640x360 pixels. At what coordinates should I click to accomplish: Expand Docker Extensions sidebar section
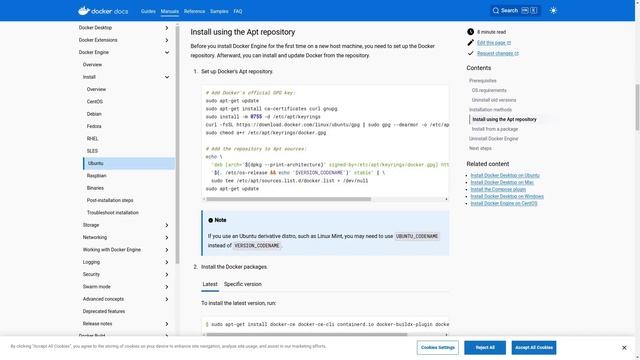[167, 40]
